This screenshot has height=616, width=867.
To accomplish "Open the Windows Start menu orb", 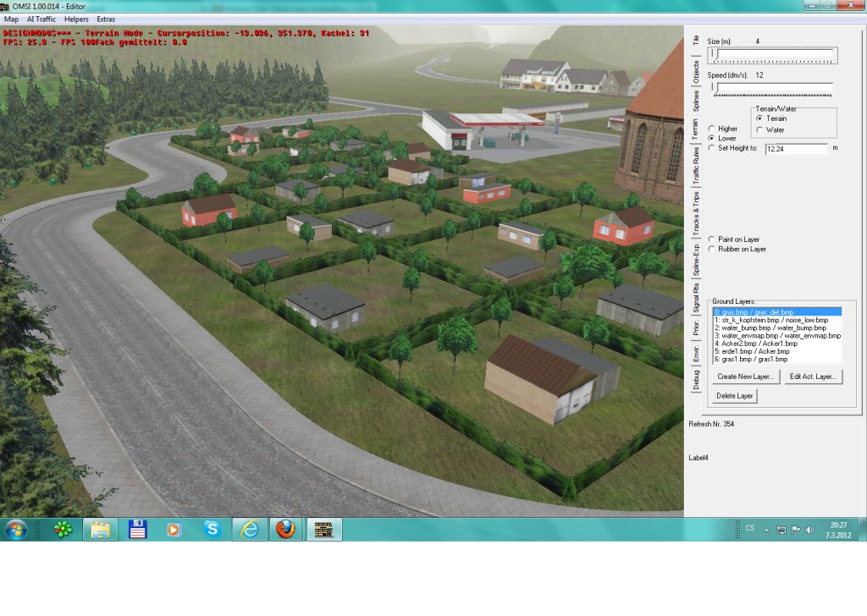I will coord(16,530).
